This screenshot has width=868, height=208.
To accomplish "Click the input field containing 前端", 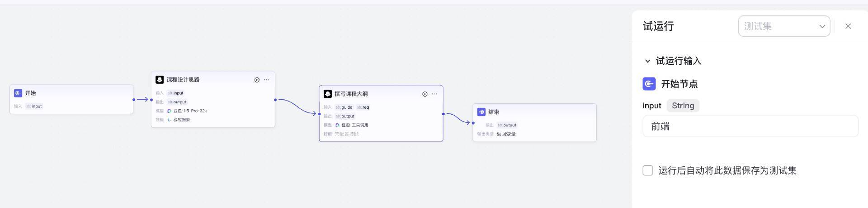I will (750, 126).
